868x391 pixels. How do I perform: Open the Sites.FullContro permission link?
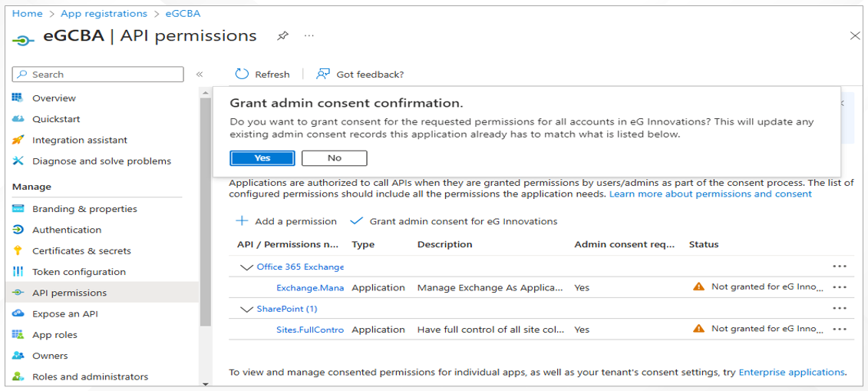tap(310, 330)
